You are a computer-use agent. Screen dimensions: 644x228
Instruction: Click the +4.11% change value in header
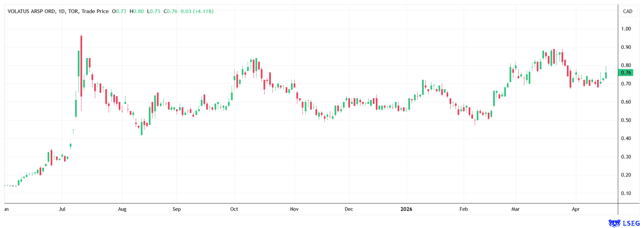point(203,11)
